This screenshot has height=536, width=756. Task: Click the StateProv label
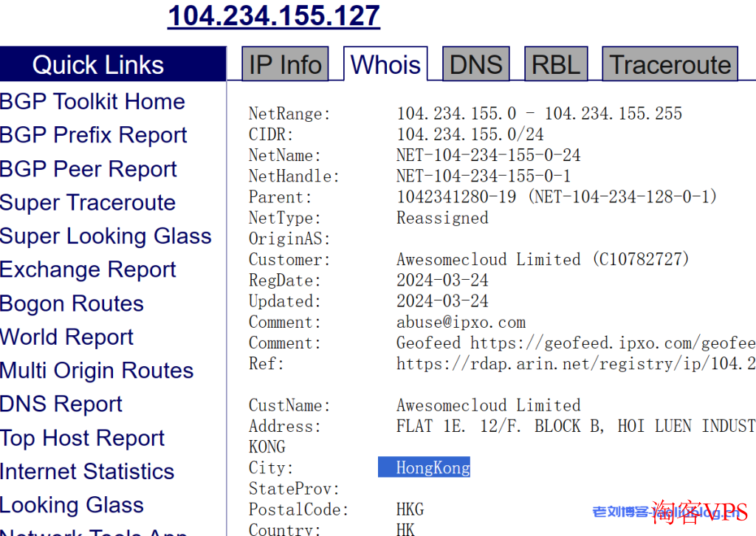click(294, 489)
